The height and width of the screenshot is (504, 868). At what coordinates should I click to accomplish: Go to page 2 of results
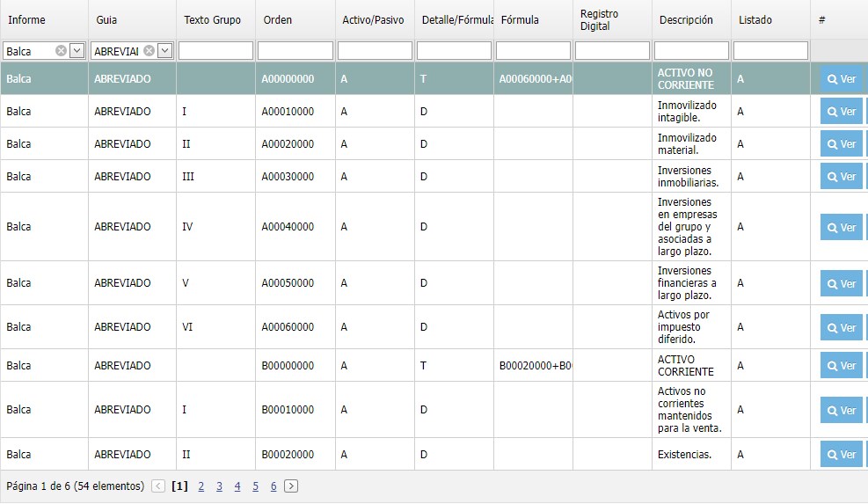pos(201,486)
